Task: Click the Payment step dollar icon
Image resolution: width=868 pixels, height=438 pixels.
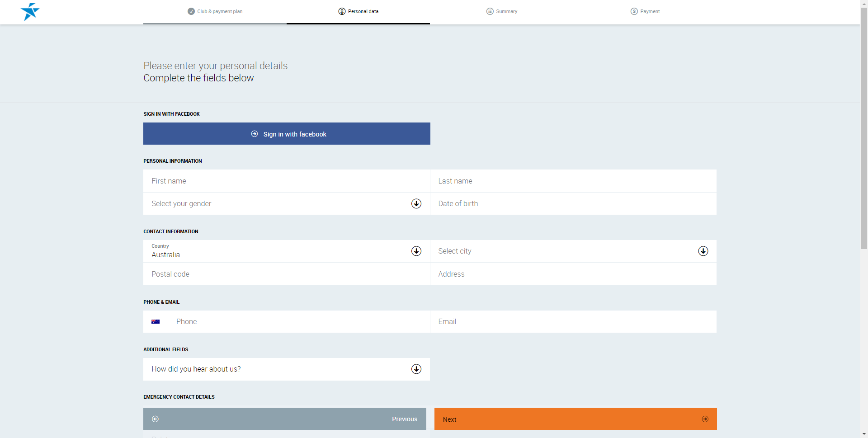Action: coord(634,11)
